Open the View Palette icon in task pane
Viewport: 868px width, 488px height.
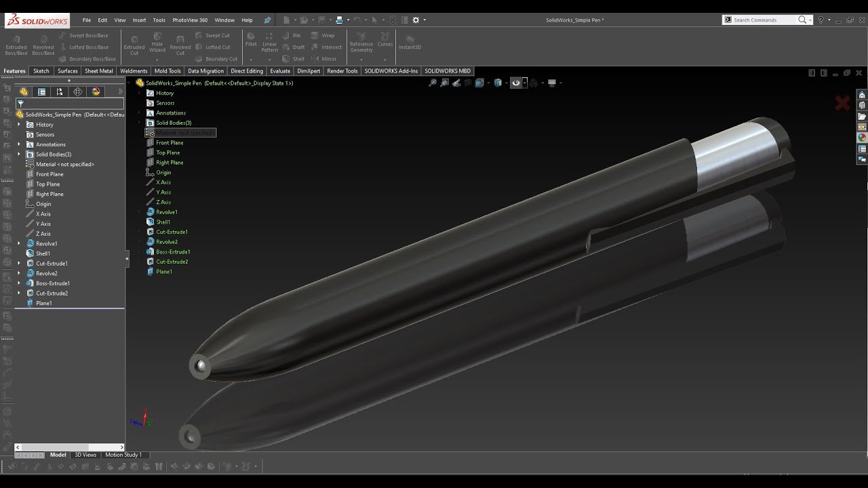pos(862,127)
